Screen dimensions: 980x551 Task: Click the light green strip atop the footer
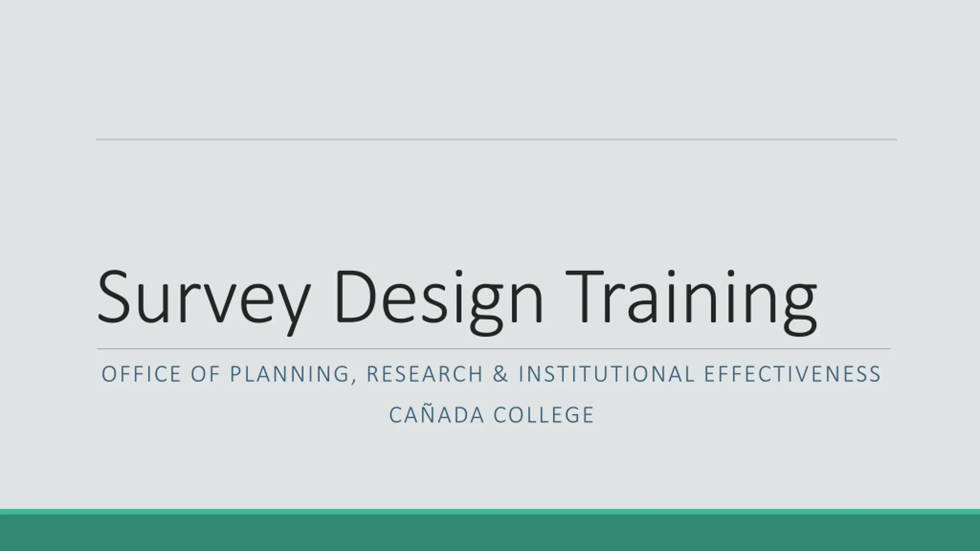tap(490, 512)
